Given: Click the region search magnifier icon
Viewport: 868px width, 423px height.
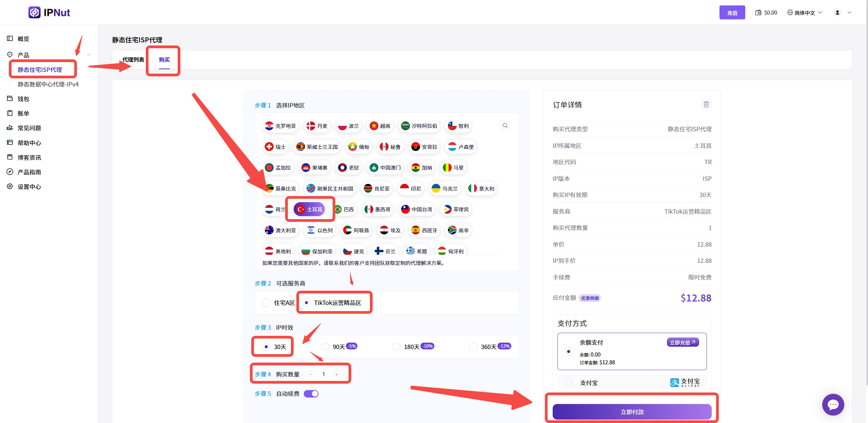Looking at the screenshot, I should [505, 126].
